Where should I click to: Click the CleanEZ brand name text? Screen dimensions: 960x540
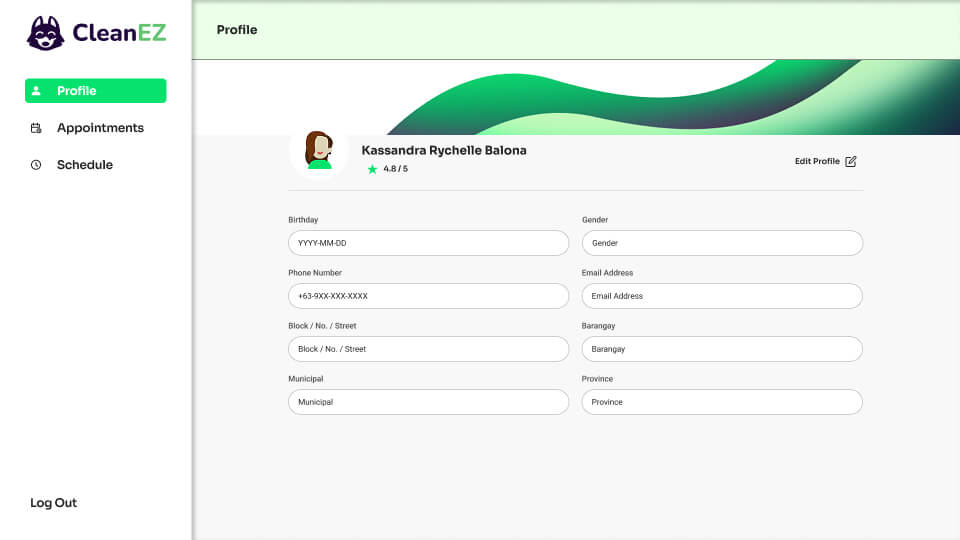click(119, 32)
